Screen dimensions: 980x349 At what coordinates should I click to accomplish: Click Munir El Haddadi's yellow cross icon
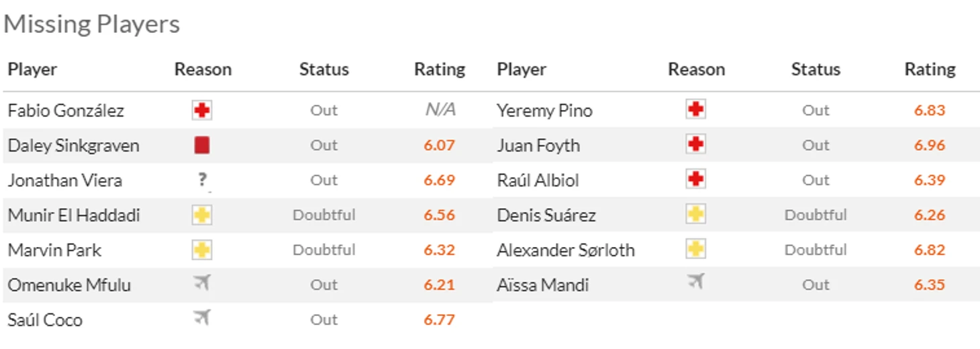[202, 215]
